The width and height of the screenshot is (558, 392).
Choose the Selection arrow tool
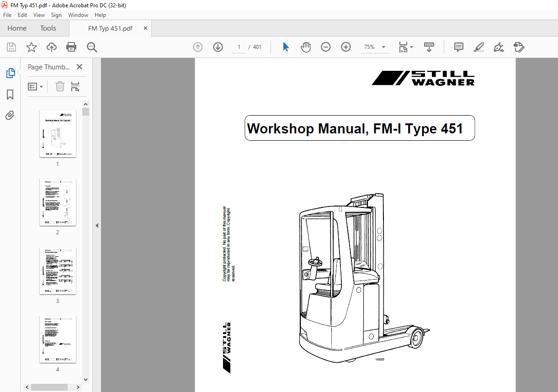pos(286,47)
